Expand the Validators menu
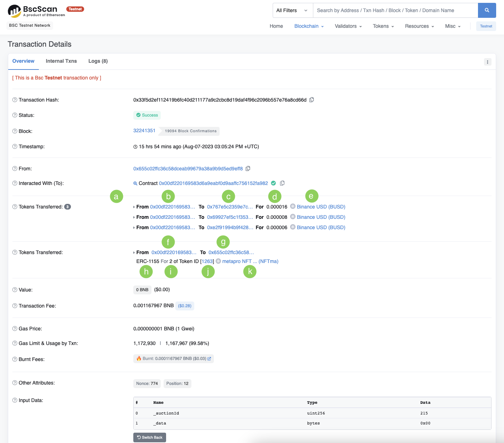504x443 pixels. [348, 26]
